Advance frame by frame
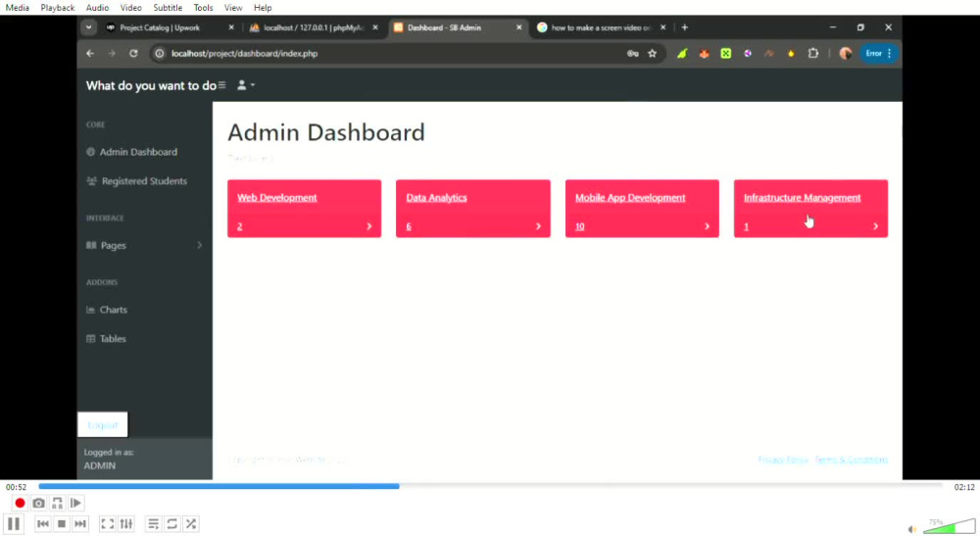 pos(75,503)
